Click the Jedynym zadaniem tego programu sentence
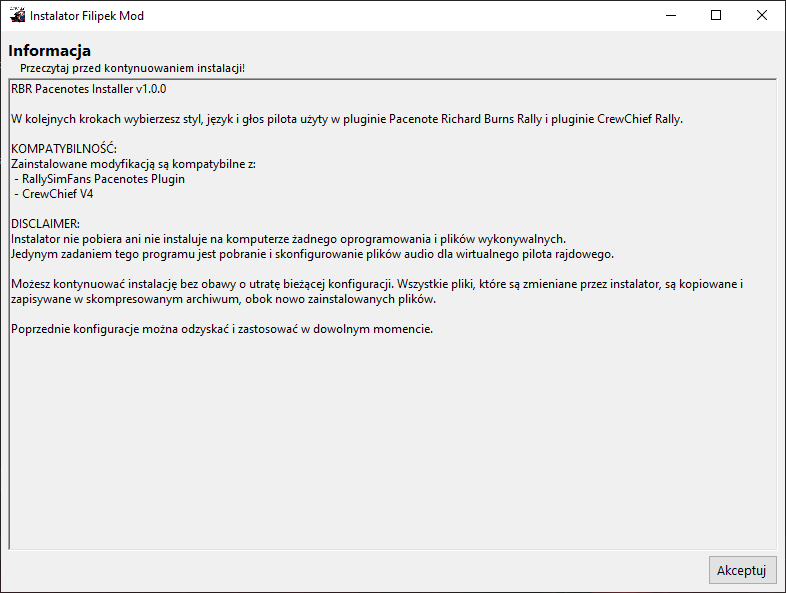Viewport: 786px width, 593px height. pyautogui.click(x=312, y=254)
